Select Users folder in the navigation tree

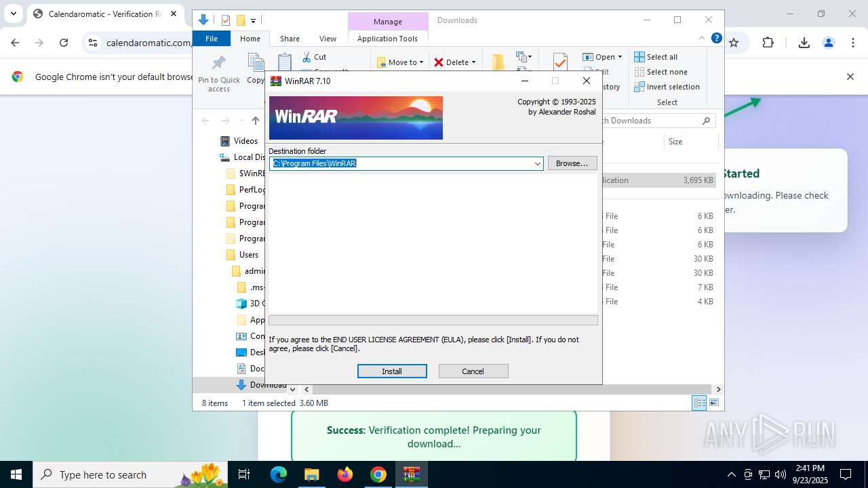[249, 255]
